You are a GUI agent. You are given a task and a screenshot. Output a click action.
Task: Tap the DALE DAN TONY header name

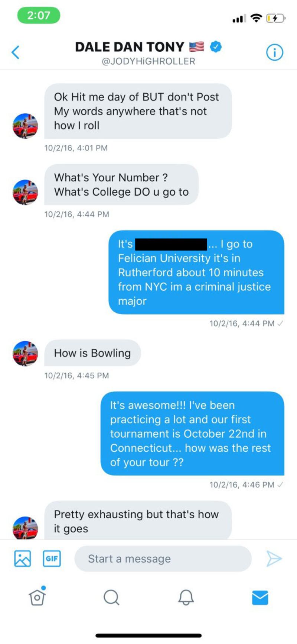(130, 47)
